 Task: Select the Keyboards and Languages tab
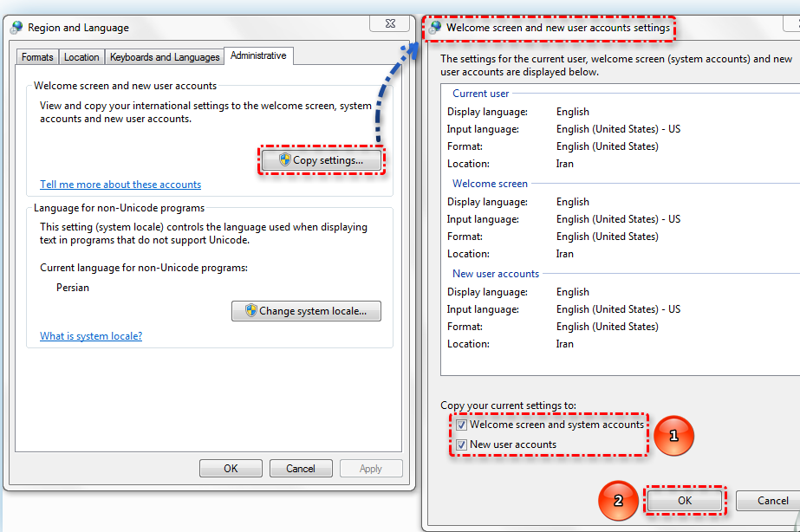click(165, 57)
